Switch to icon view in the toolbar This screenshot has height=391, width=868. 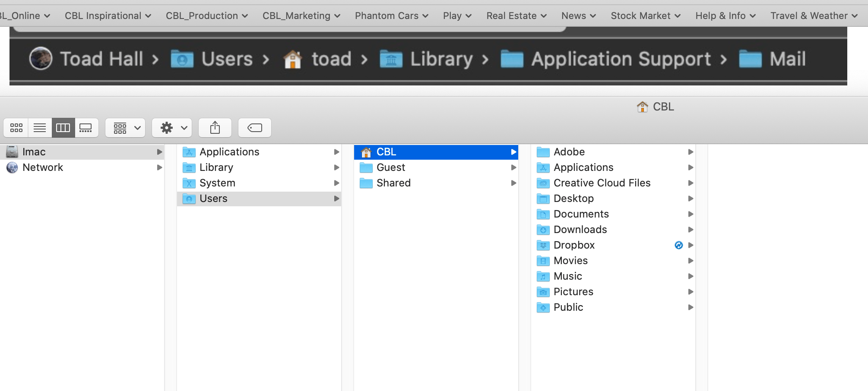click(16, 128)
